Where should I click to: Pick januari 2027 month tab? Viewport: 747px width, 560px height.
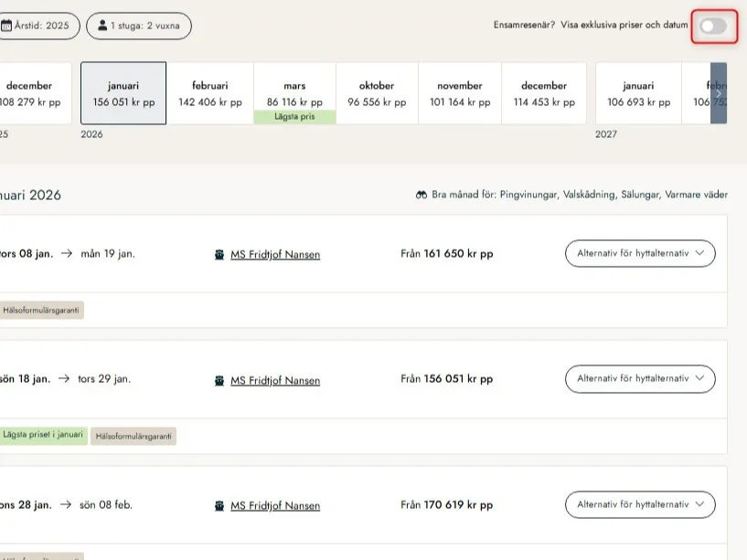coord(638,93)
